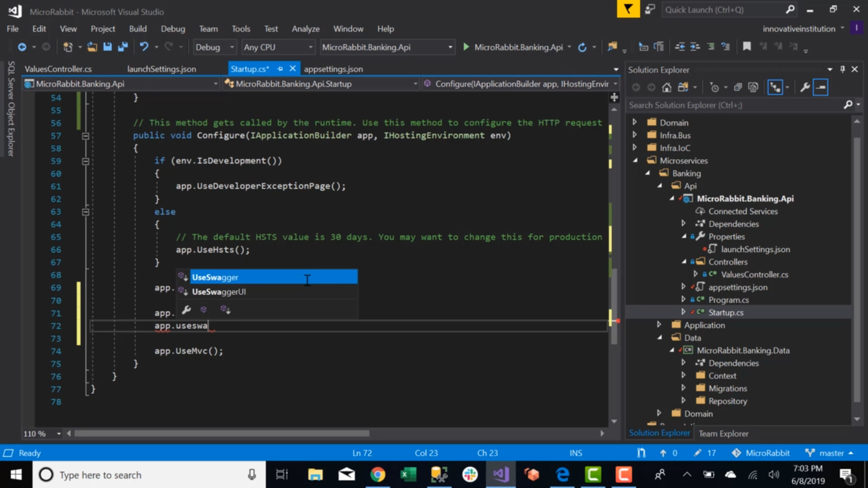Screen dimensions: 868x488
Task: Click the wrench filter icon in IntelliSense popup
Action: tap(187, 309)
